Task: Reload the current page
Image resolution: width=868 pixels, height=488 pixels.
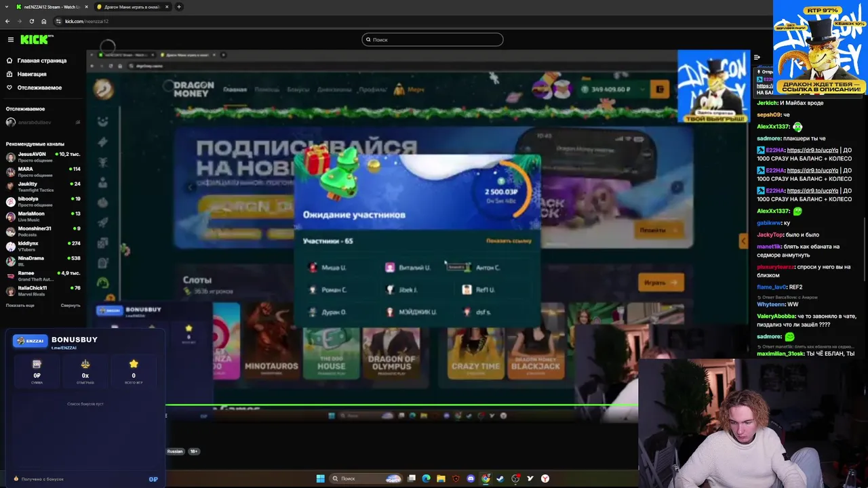Action: tap(31, 21)
